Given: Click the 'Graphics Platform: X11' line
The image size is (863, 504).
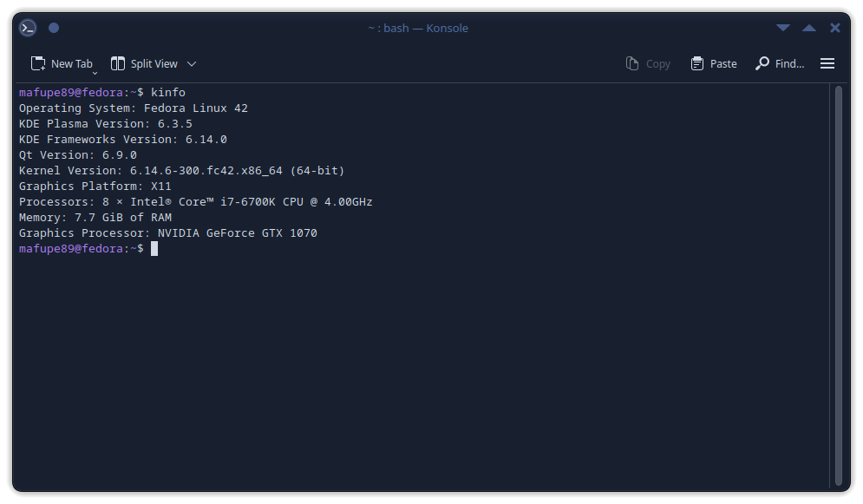Looking at the screenshot, I should (95, 186).
